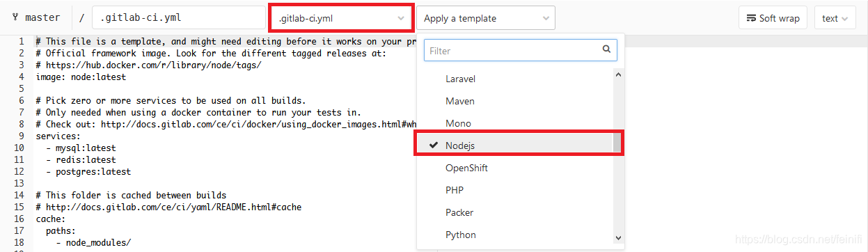Click the checkmark next to Nodejs
The height and width of the screenshot is (252, 868).
coord(434,145)
